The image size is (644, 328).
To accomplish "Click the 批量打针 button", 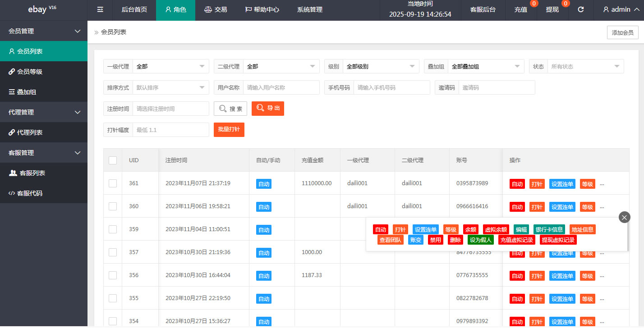I will tap(229, 129).
